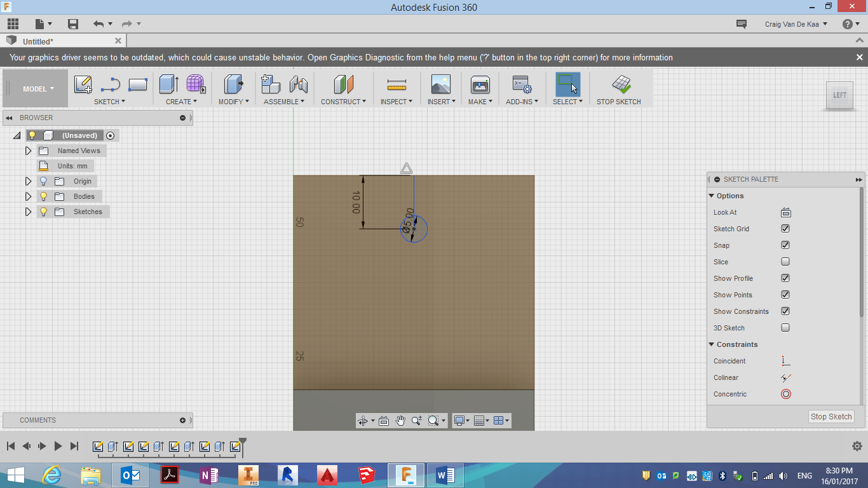Click the Create Form icon

click(x=196, y=85)
